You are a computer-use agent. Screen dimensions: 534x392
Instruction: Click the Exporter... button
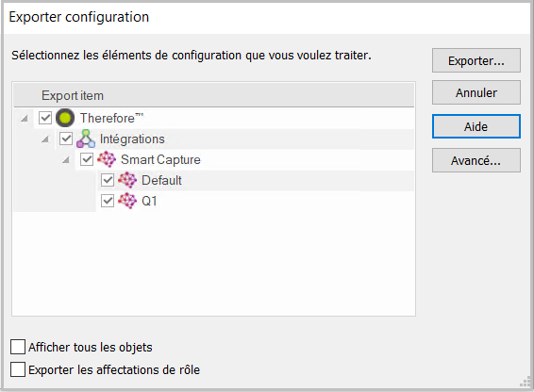point(476,60)
